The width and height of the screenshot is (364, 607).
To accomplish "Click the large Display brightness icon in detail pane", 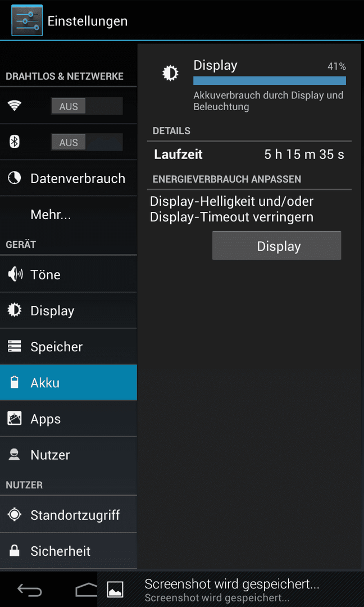I will (x=170, y=73).
